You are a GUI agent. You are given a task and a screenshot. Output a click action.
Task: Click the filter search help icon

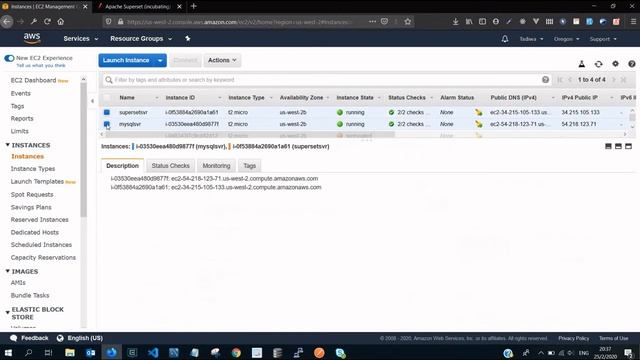(x=545, y=80)
